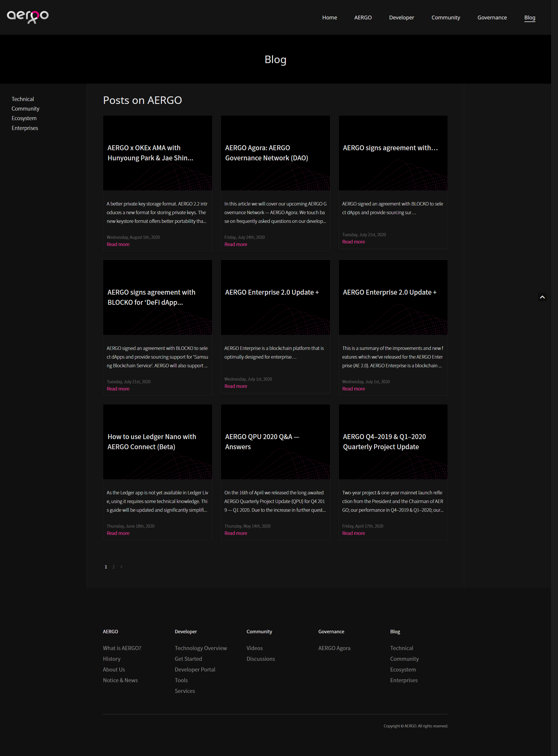Open Community in the top navigation
Image resolution: width=558 pixels, height=756 pixels.
tap(446, 18)
